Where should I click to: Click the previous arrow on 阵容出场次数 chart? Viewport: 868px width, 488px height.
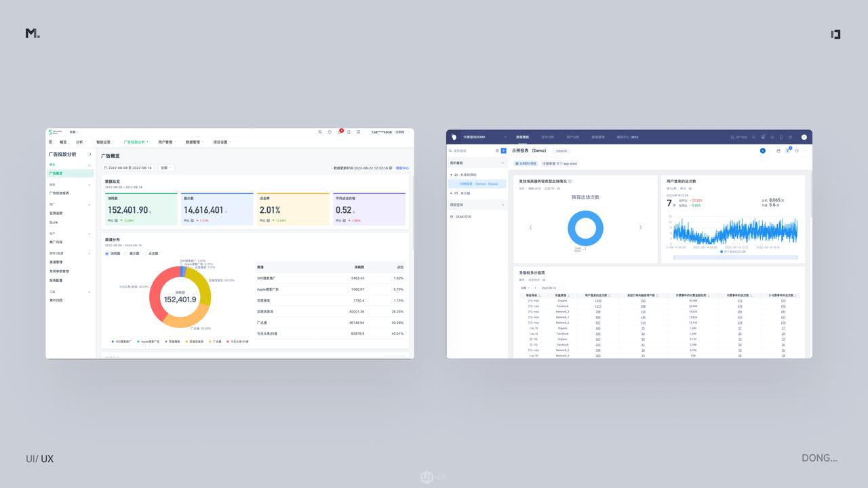[530, 228]
